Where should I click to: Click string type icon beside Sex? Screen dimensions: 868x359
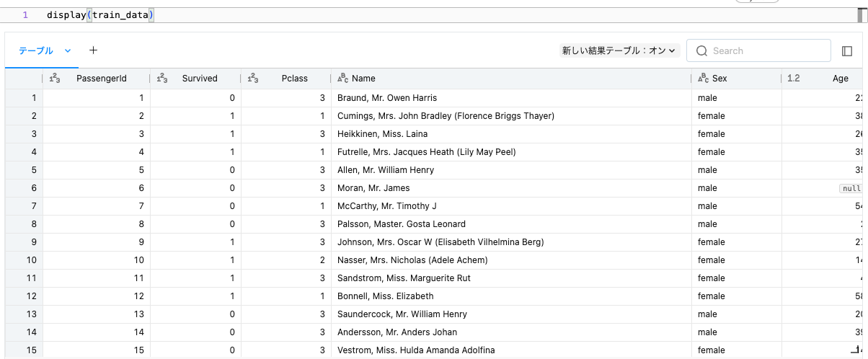coord(704,79)
